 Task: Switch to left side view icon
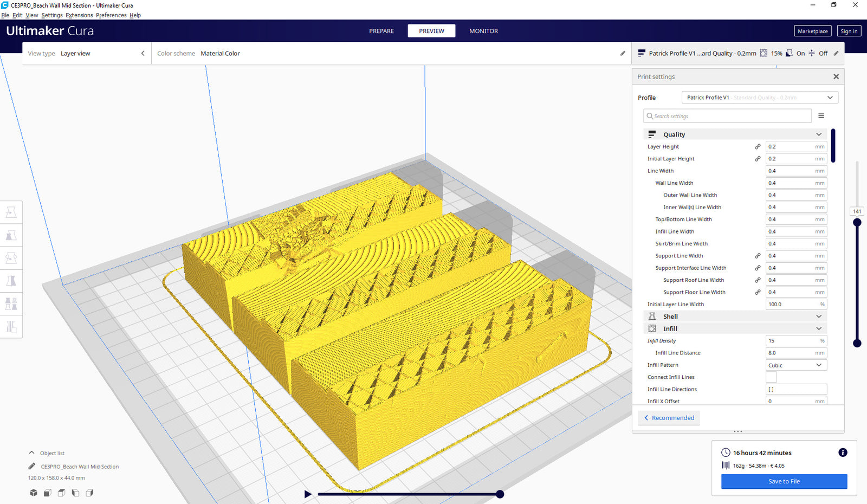coord(76,493)
